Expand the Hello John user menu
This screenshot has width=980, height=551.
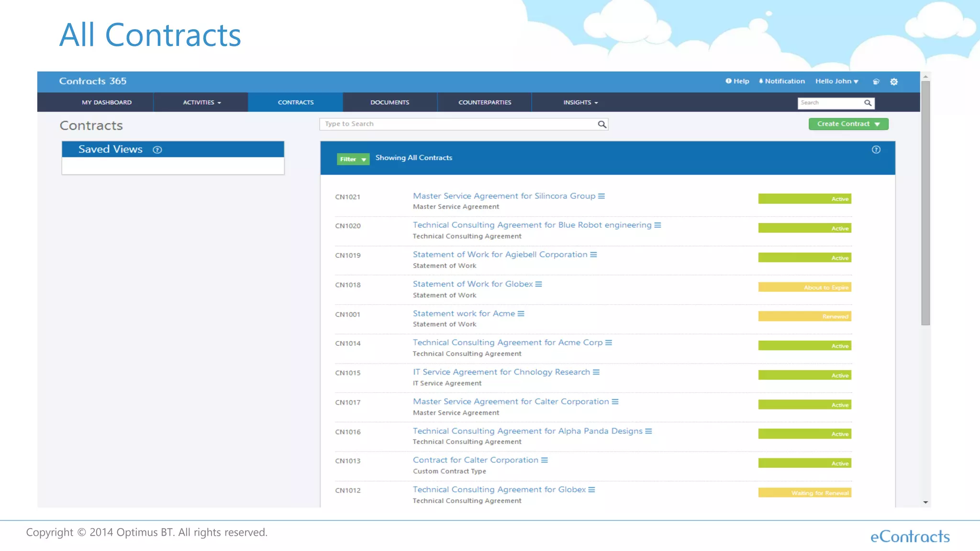point(836,81)
